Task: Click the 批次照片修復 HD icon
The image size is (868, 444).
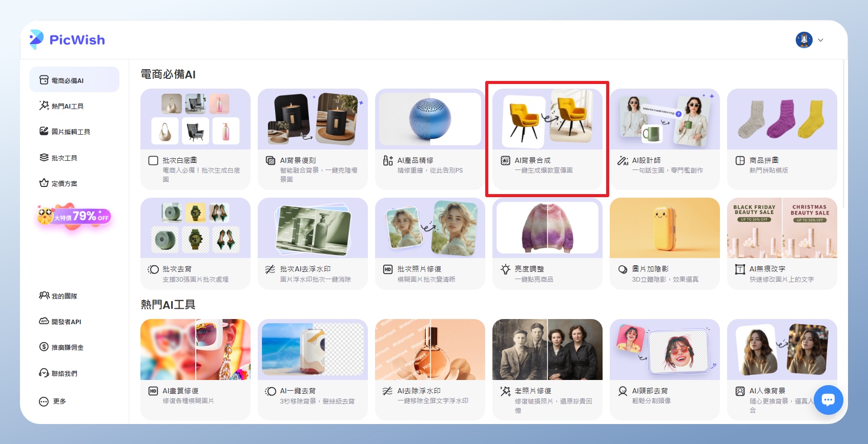Action: pyautogui.click(x=388, y=269)
